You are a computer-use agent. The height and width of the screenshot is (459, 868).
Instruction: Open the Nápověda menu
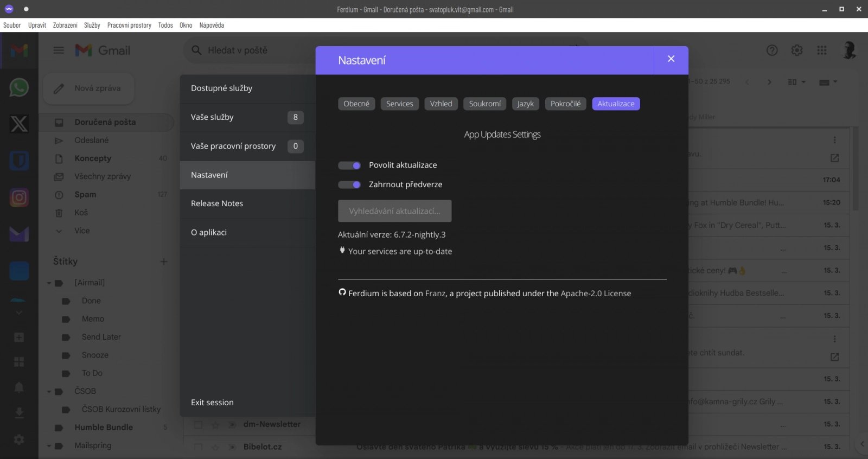pos(212,25)
